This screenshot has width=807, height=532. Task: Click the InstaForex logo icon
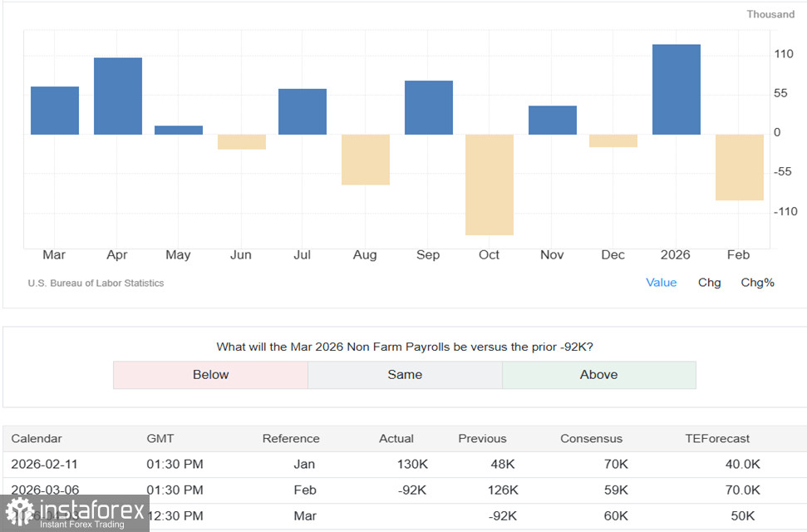point(20,513)
